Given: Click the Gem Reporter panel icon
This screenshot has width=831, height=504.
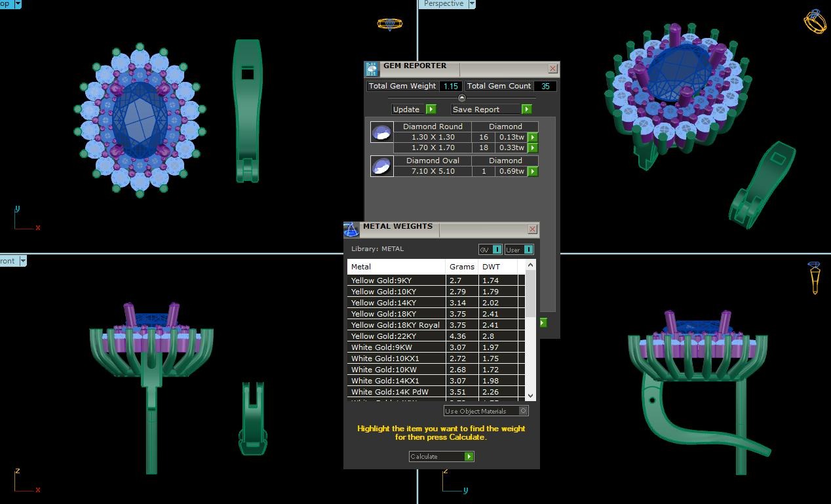Looking at the screenshot, I should (x=372, y=69).
